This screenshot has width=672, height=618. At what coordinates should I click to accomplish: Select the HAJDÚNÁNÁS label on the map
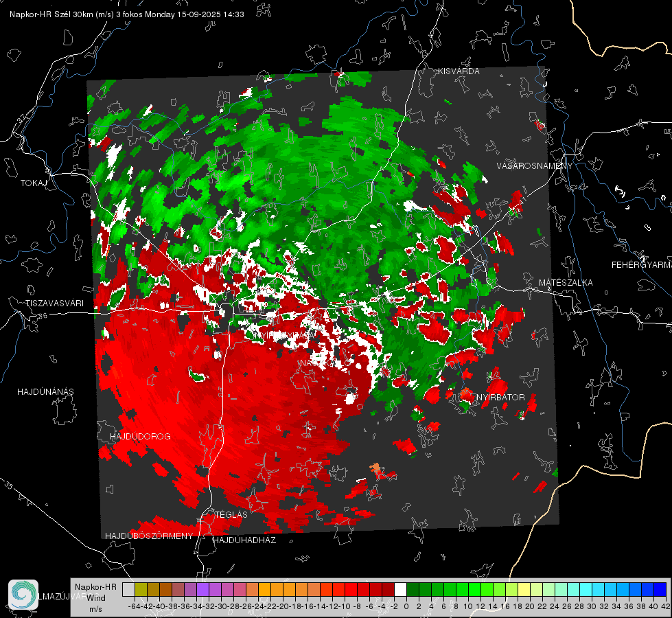45,392
